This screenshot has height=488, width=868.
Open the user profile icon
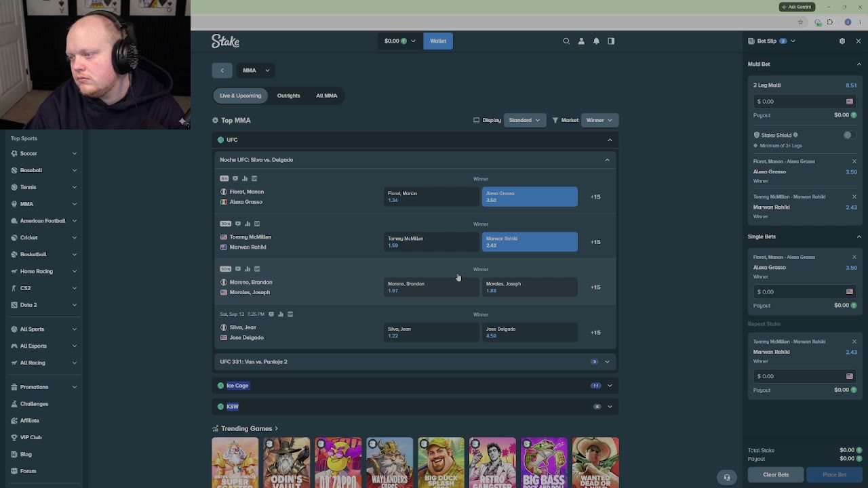581,41
